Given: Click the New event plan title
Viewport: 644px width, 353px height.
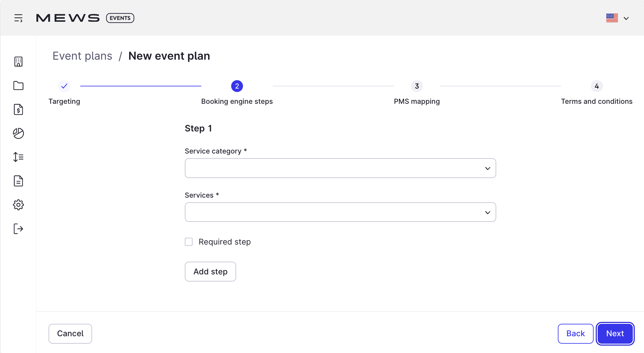Looking at the screenshot, I should (x=169, y=56).
